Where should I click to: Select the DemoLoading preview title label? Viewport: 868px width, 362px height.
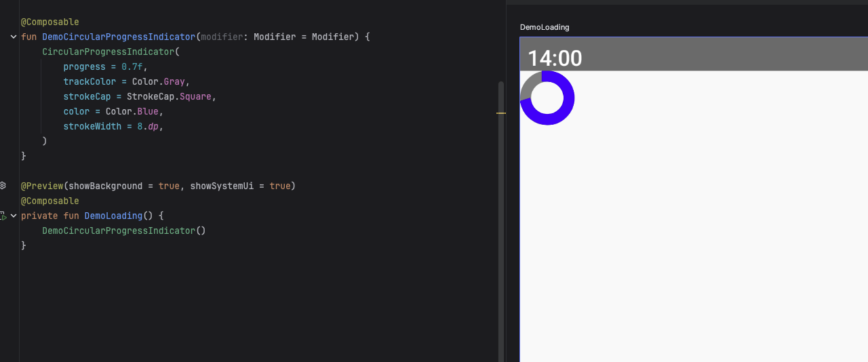[x=545, y=27]
